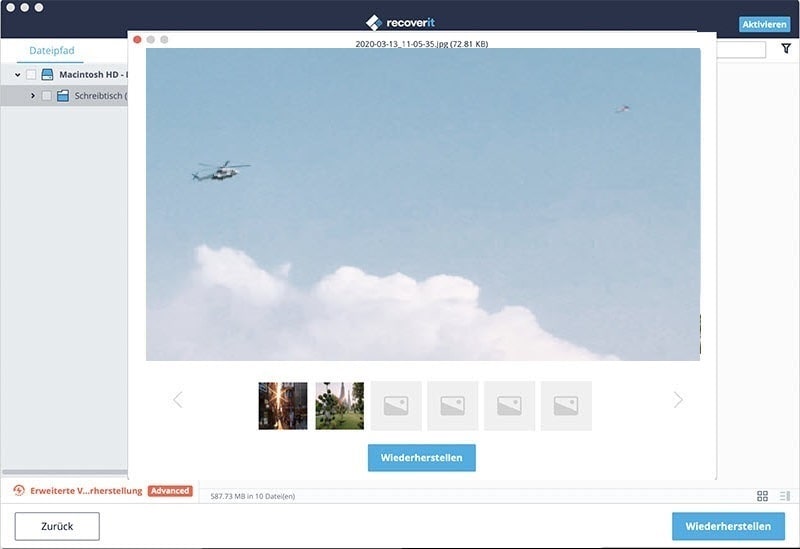Select the Schreibtisch row label
The width and height of the screenshot is (800, 549).
tap(101, 96)
